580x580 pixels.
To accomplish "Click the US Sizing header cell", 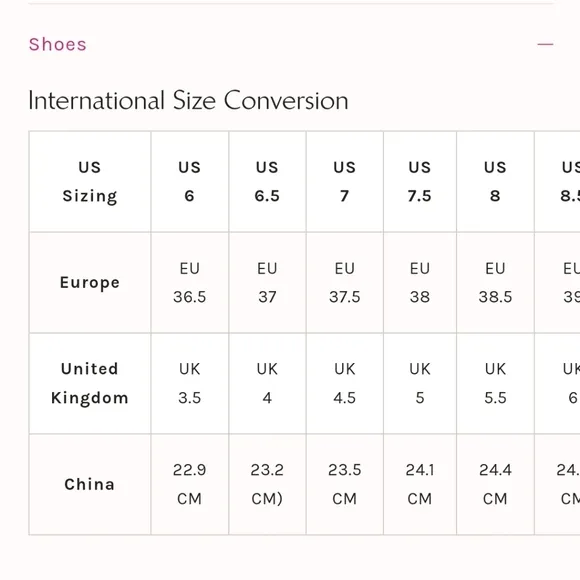I will tap(90, 181).
